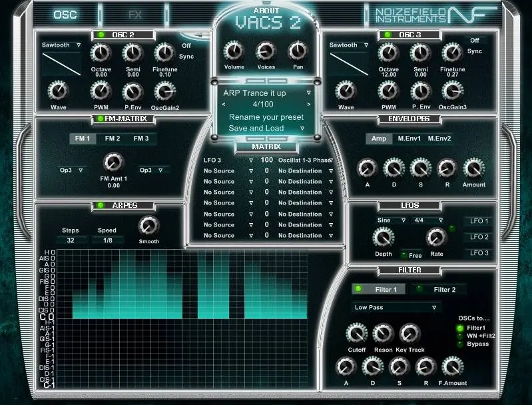Select OSCs to Filter1 routing
This screenshot has width=532, height=405.
coord(460,328)
